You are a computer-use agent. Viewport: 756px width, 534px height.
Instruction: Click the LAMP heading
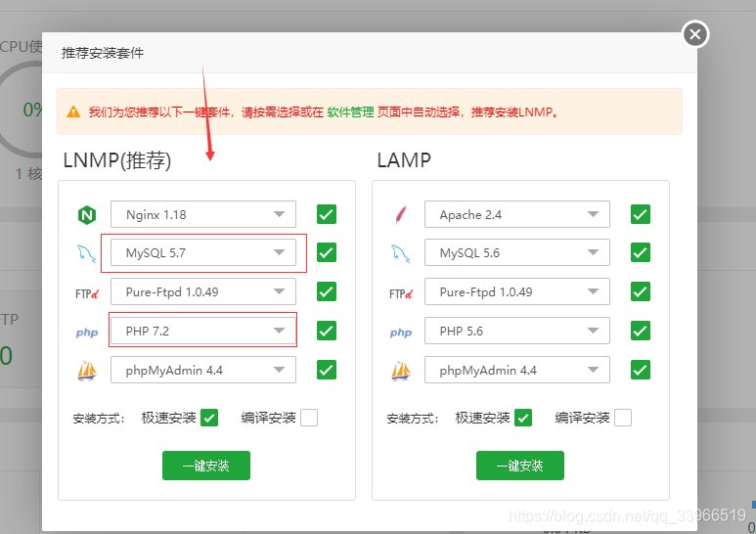[404, 160]
